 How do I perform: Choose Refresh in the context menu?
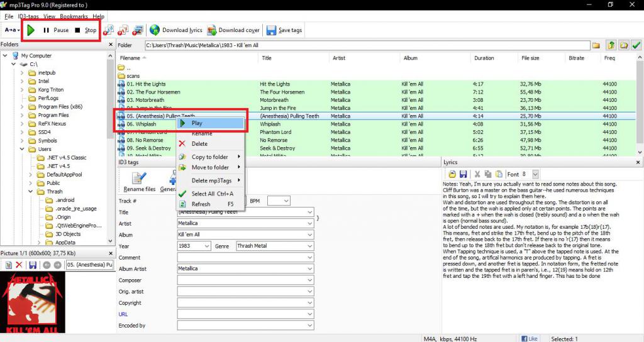pos(211,204)
